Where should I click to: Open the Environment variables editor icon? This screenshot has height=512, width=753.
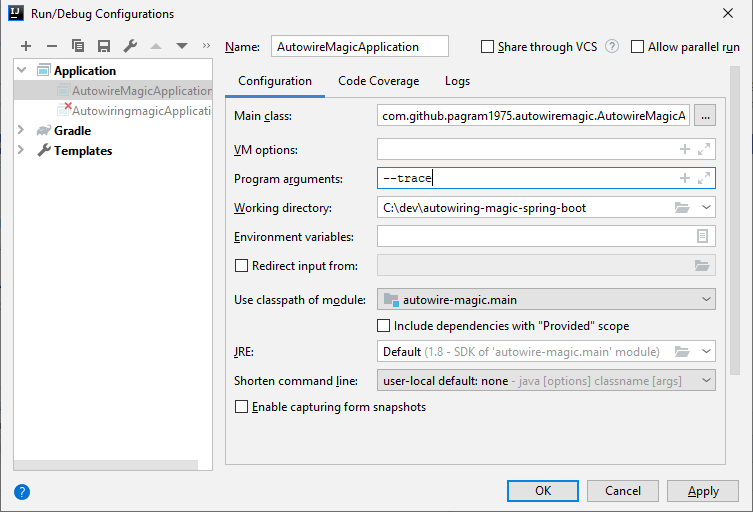tap(703, 236)
